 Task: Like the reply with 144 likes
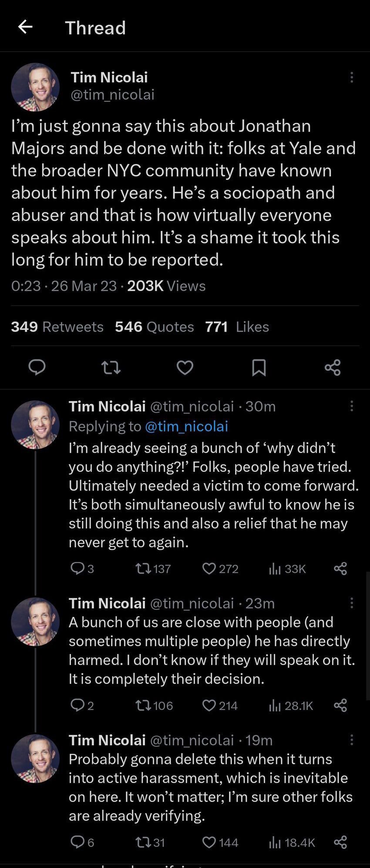[x=209, y=842]
